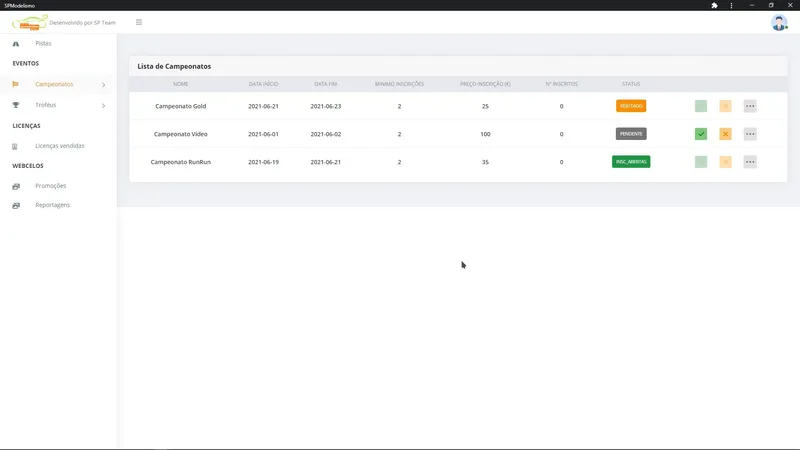Reject Campeonato Video with the orange X
The height and width of the screenshot is (450, 800).
(x=726, y=134)
